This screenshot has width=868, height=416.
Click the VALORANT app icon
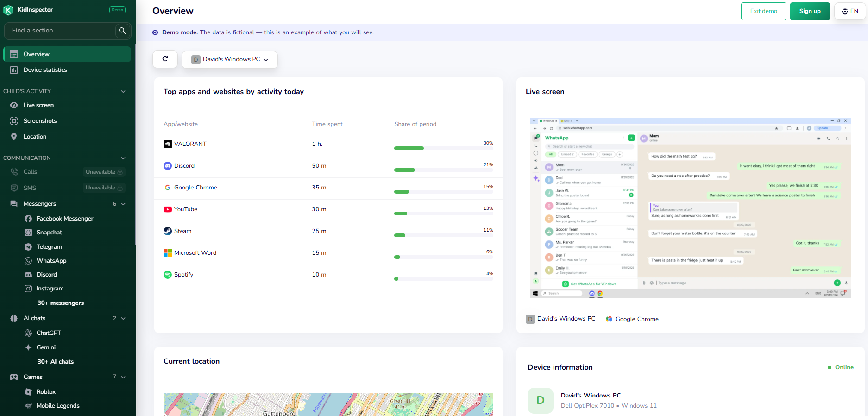[x=168, y=144]
